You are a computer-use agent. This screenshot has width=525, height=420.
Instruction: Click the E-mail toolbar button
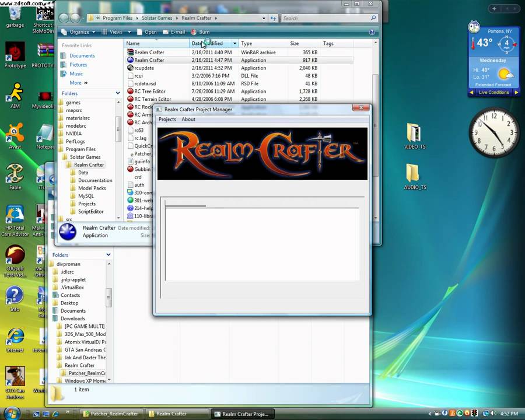click(x=174, y=32)
